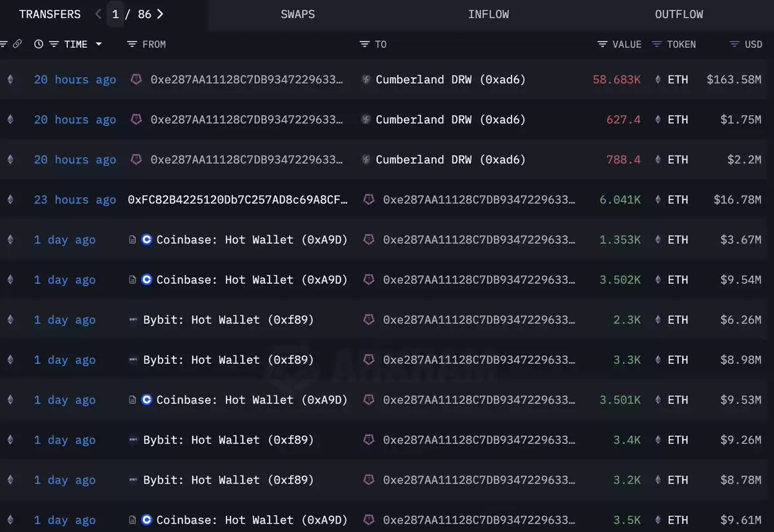Click the recipient entity icon in the $16.78M row
Screen dimensions: 774x532
[x=369, y=200]
